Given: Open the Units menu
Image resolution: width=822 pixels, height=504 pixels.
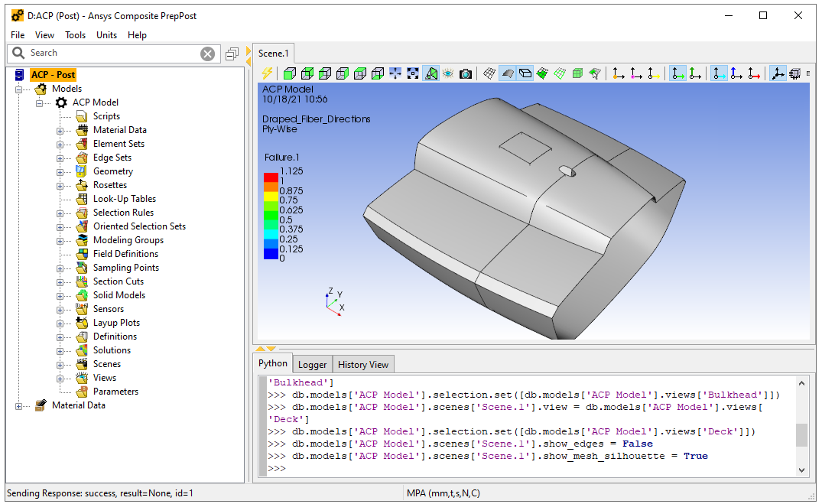Looking at the screenshot, I should [x=106, y=35].
